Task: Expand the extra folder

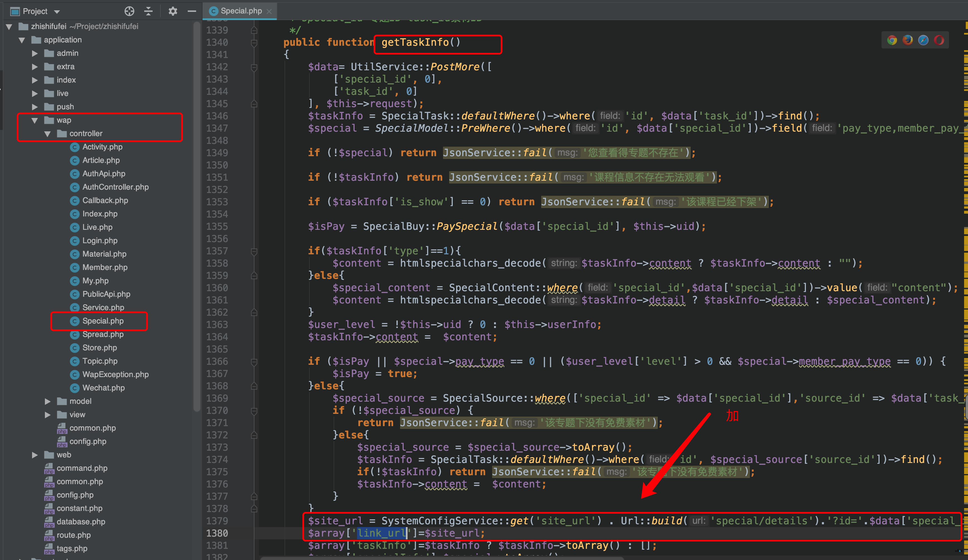Action: (35, 67)
